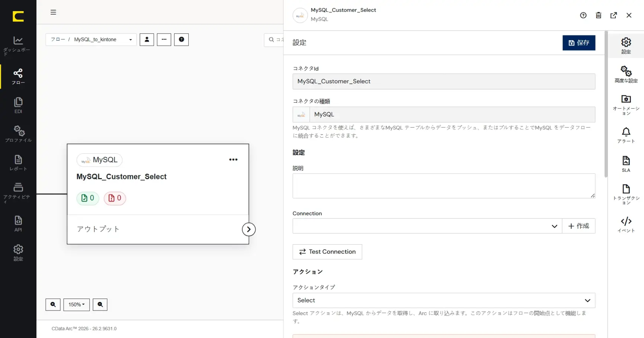This screenshot has width=644, height=338.
Task: Open Reports (レポート) in sidebar
Action: [18, 163]
